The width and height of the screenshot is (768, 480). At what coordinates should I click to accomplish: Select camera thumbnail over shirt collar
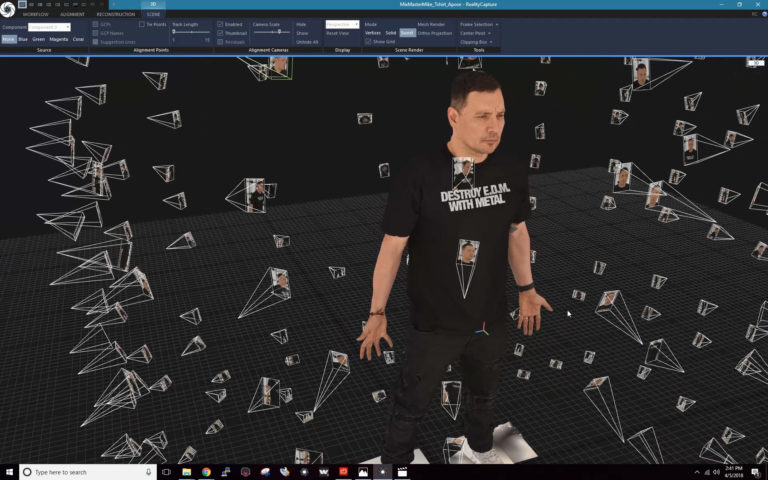[x=463, y=172]
